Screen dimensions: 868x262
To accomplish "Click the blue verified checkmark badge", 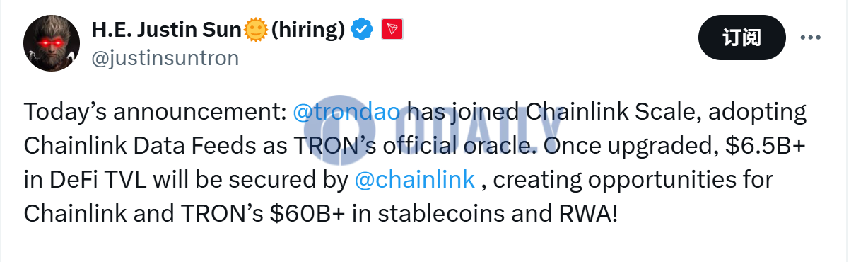I will pyautogui.click(x=362, y=29).
